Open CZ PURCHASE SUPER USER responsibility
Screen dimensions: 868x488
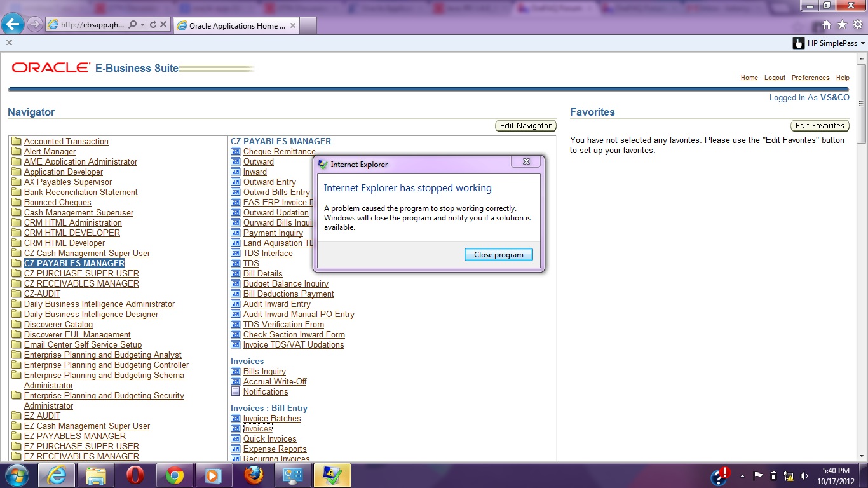tap(81, 273)
